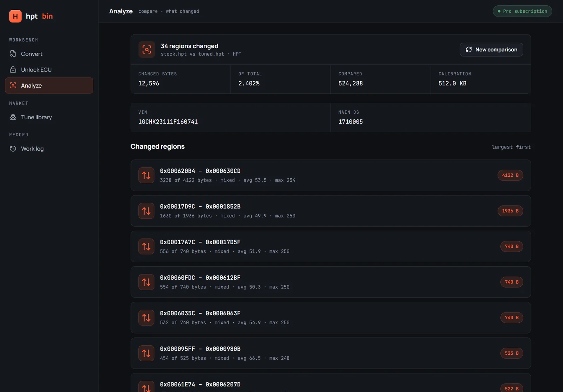Go to Tune library
563x392 pixels.
pyautogui.click(x=49, y=117)
